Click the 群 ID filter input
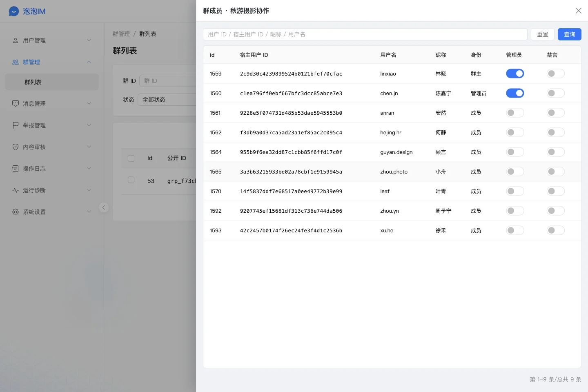The height and width of the screenshot is (392, 588). 168,81
